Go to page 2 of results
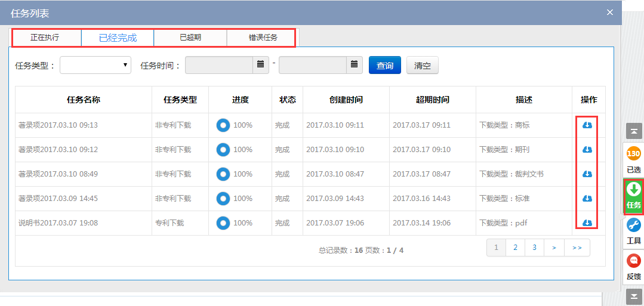The width and height of the screenshot is (644, 306). (515, 248)
